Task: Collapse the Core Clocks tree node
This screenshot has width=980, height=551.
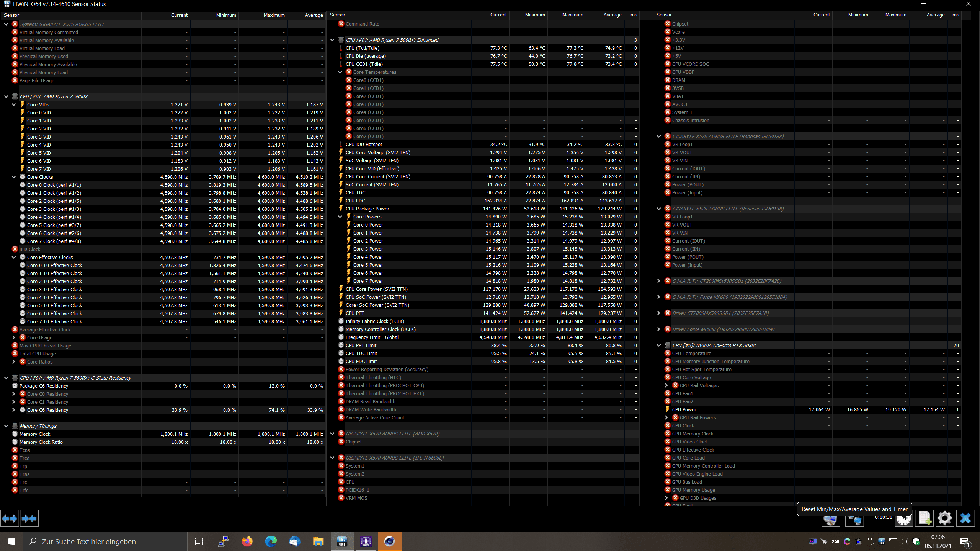Action: [x=14, y=177]
